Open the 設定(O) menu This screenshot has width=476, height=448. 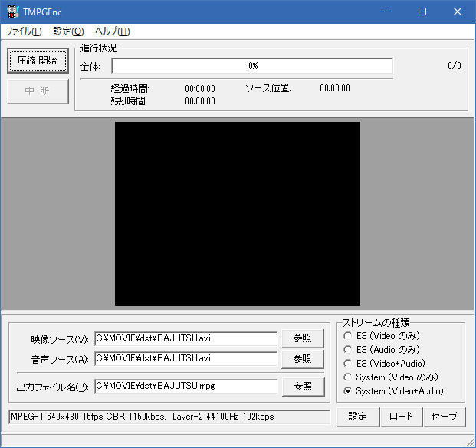(68, 31)
